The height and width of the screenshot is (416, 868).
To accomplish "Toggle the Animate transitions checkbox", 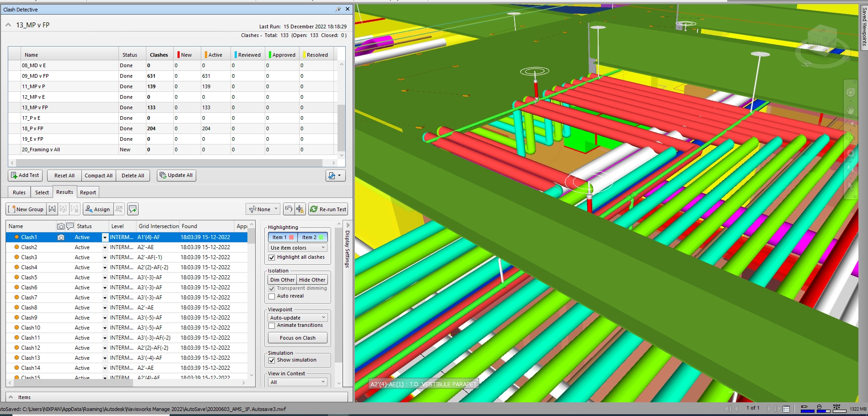I will tap(272, 325).
